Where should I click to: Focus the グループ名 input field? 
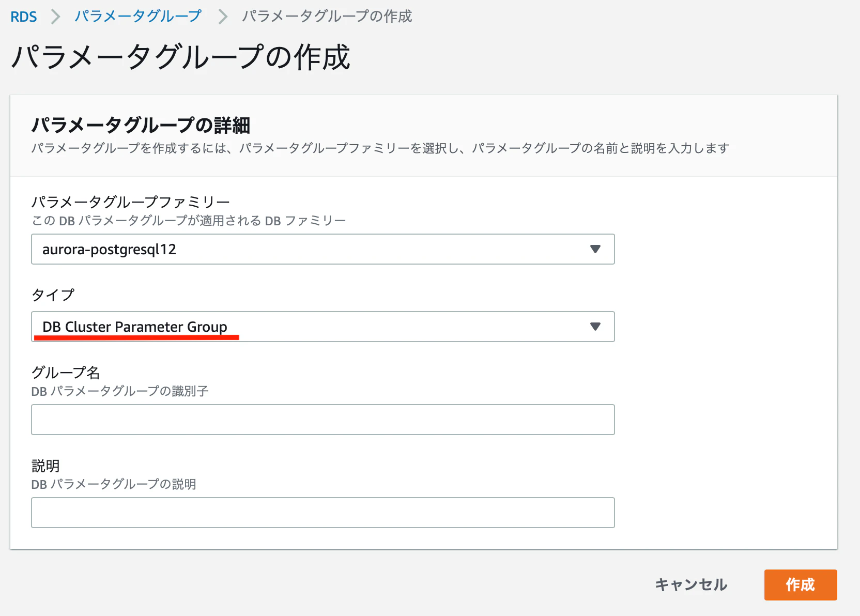point(323,420)
